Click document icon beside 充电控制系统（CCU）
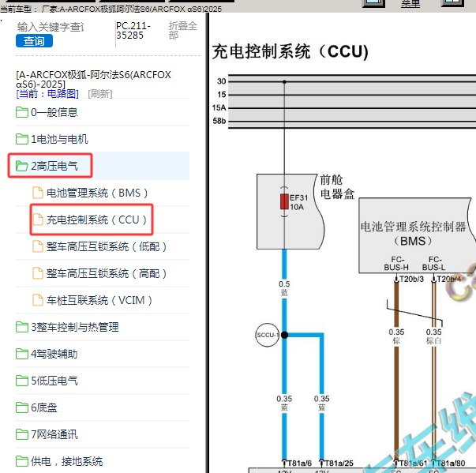Image resolution: width=476 pixels, height=473 pixels. [38, 220]
